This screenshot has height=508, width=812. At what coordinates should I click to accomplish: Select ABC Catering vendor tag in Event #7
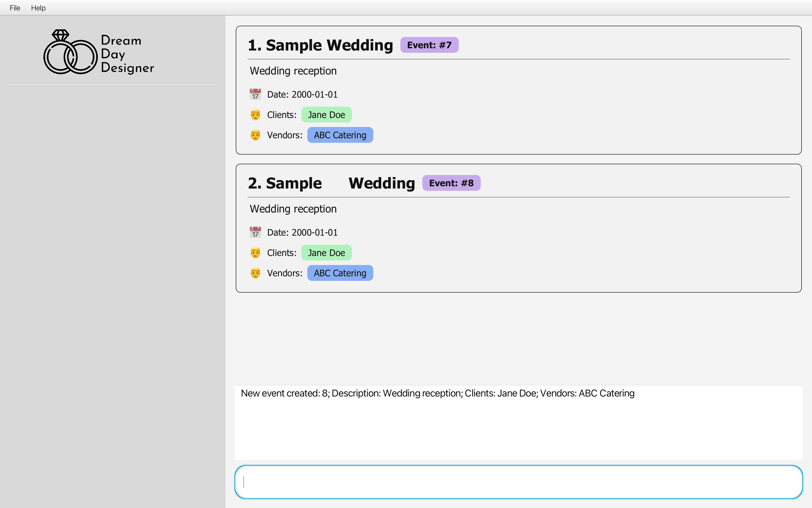click(x=340, y=135)
